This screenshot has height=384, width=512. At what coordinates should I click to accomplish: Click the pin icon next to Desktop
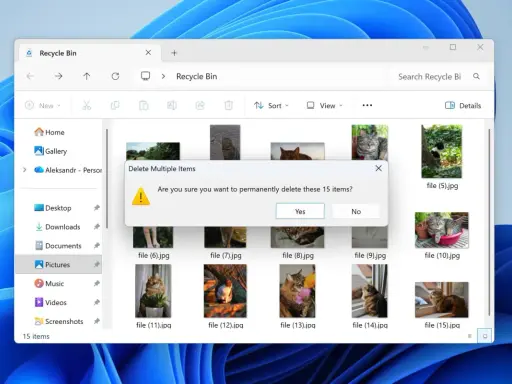(x=96, y=208)
